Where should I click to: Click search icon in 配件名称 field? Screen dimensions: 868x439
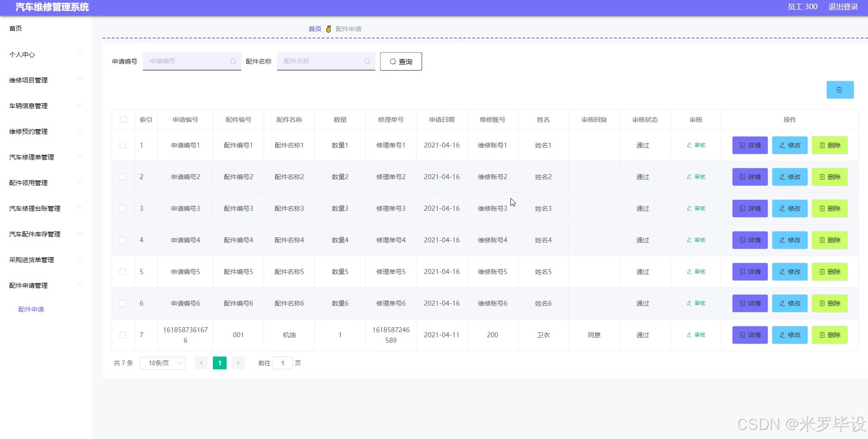(367, 61)
